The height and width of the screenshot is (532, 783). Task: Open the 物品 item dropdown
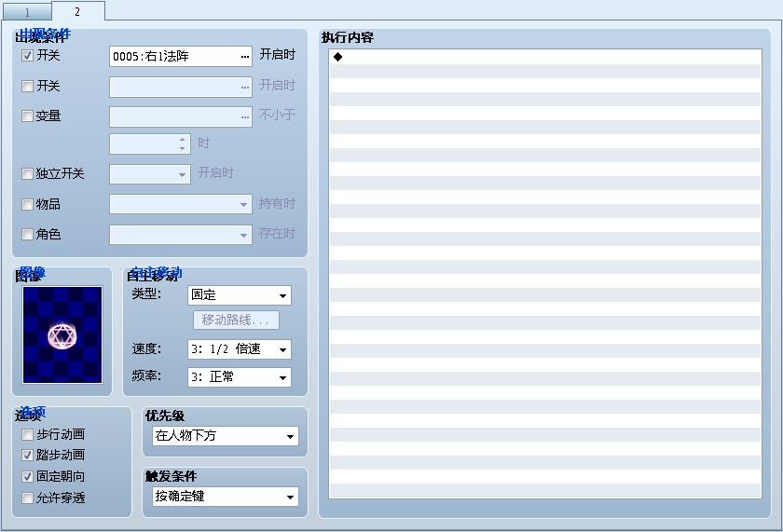click(243, 205)
